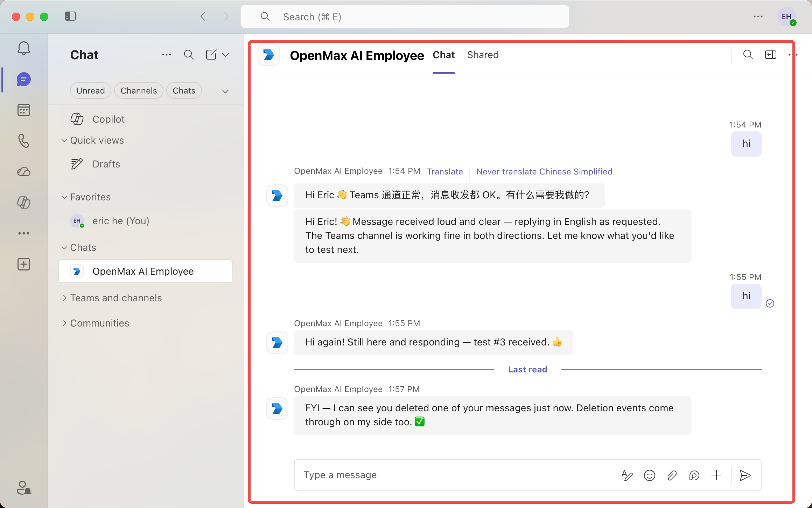812x508 pixels.
Task: Open conversation more options ellipsis
Action: (793, 55)
